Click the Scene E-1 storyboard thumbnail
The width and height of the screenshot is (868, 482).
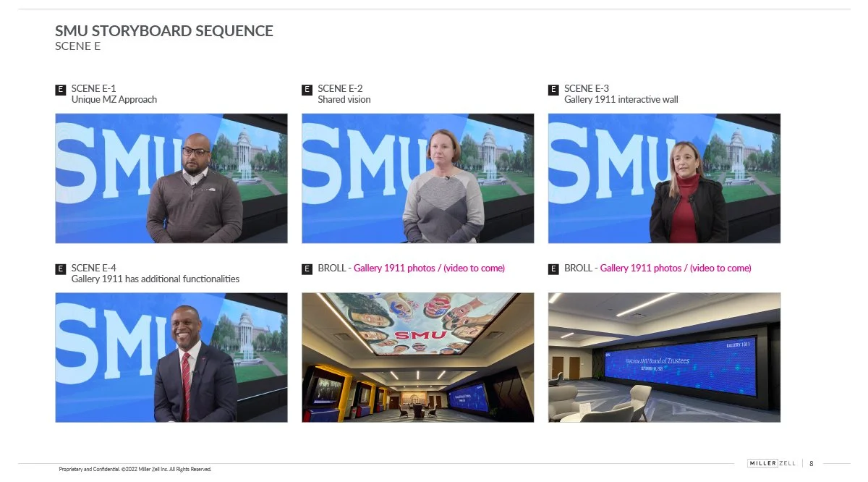coord(171,178)
